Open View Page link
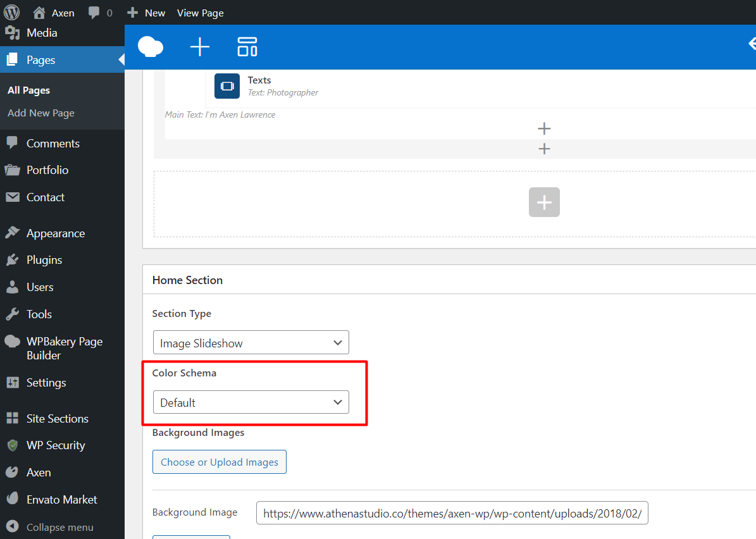 (200, 13)
